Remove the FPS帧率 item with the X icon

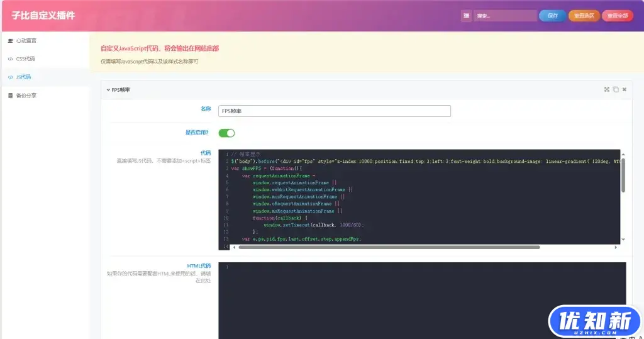click(x=625, y=89)
